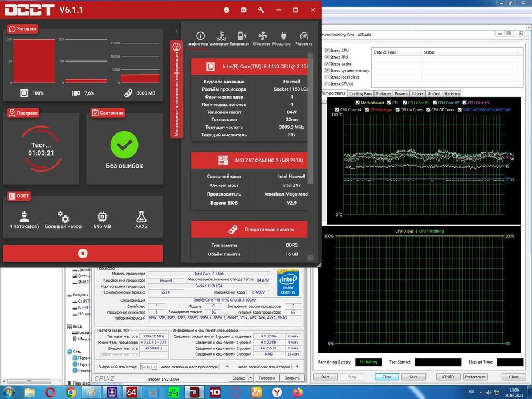Take screenshot with OCCT camera icon
The height and width of the screenshot is (399, 532).
pyautogui.click(x=243, y=10)
